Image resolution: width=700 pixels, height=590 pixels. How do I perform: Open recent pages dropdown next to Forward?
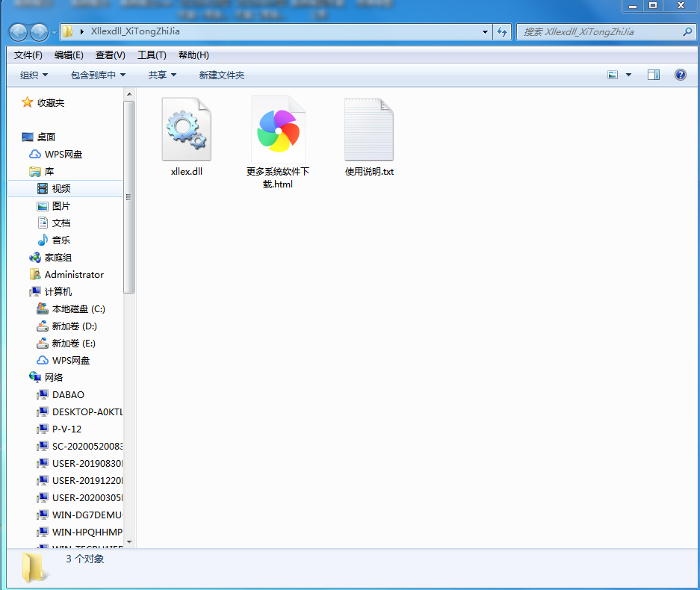point(54,33)
